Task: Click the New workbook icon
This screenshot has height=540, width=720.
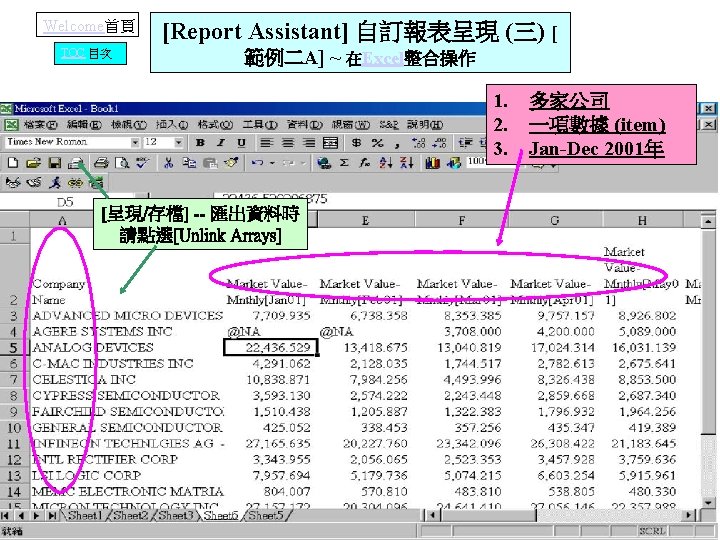Action: 13,163
